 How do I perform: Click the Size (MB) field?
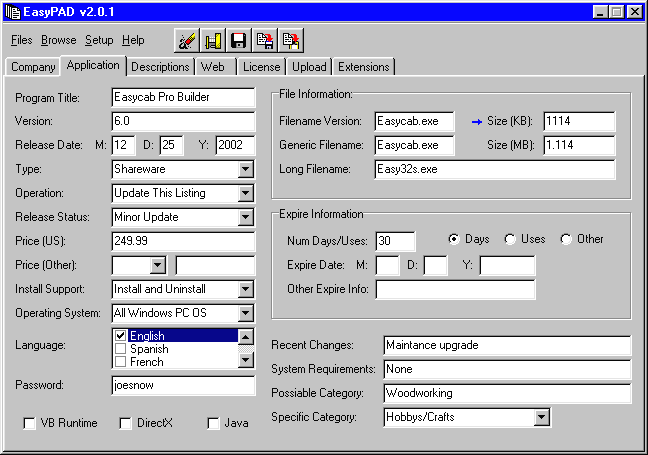tap(579, 145)
